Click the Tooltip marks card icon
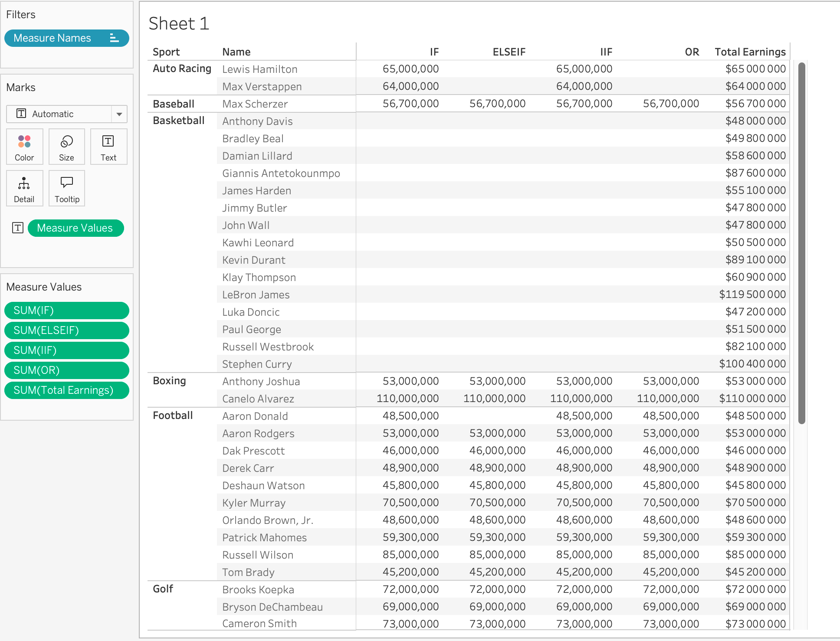Screen dimensions: 840x641 pos(66,183)
